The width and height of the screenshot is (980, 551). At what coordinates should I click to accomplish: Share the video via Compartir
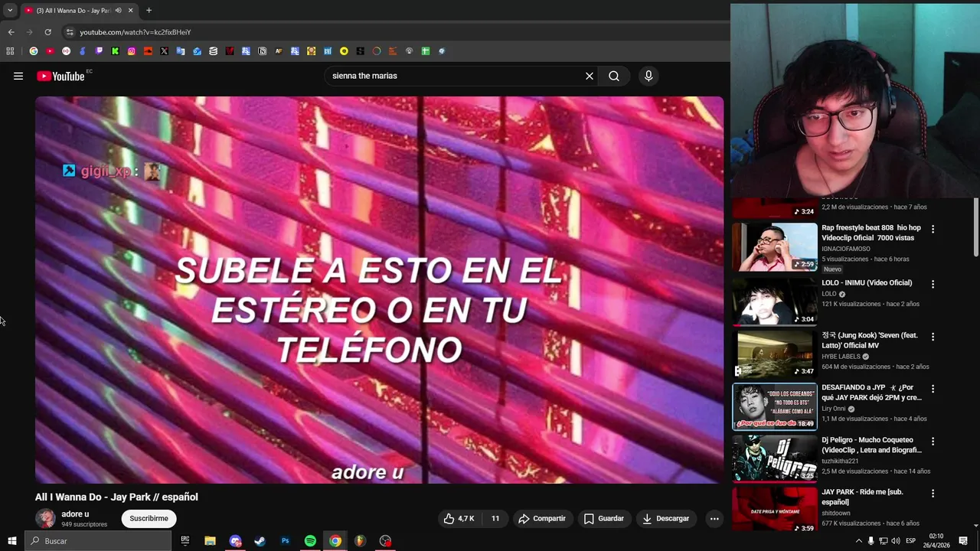coord(542,518)
